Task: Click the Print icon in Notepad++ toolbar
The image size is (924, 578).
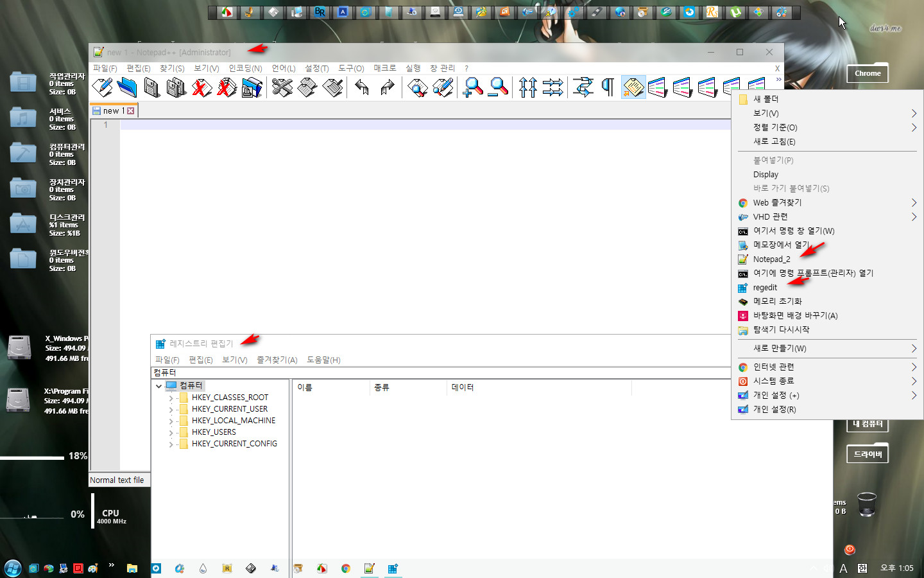Action: pyautogui.click(x=252, y=87)
